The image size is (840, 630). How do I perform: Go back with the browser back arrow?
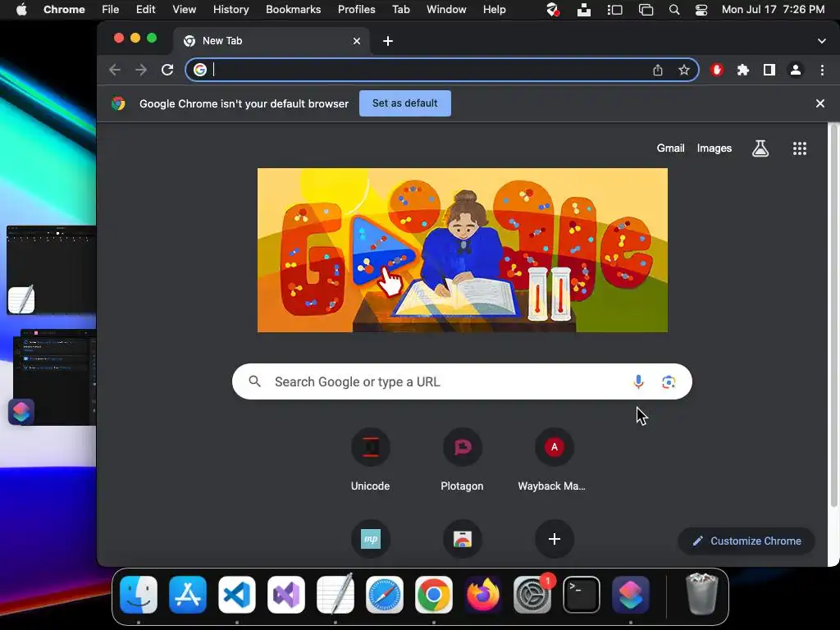115,70
